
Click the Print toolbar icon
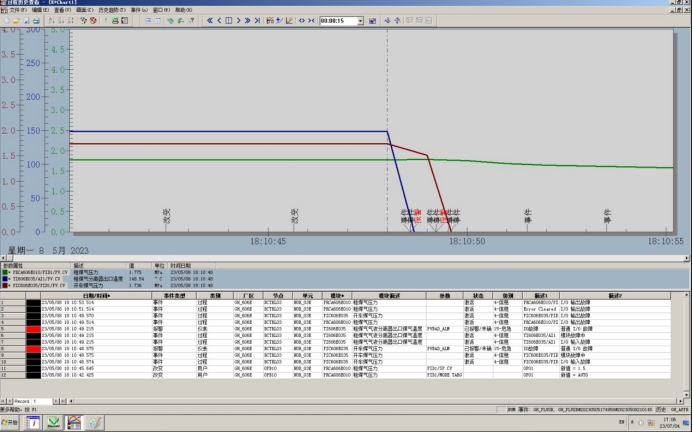[36, 21]
